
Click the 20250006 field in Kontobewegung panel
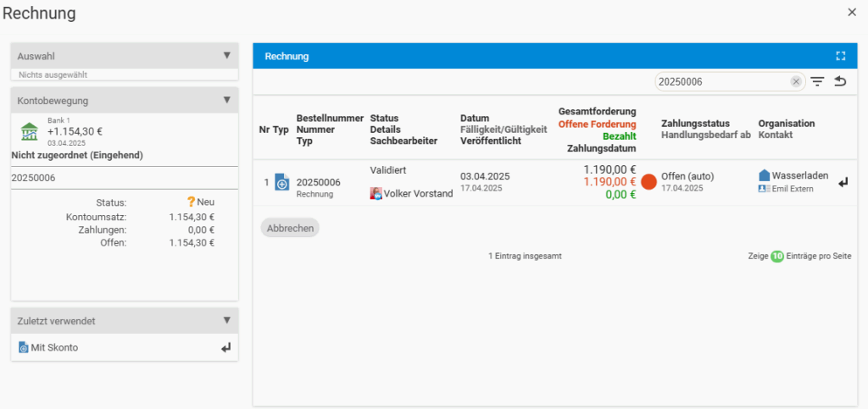point(125,178)
